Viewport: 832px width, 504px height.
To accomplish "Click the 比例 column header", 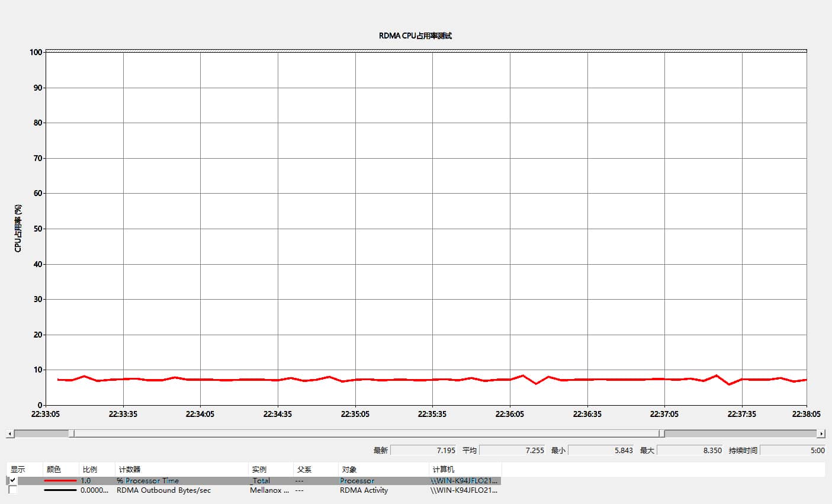I will click(x=90, y=470).
